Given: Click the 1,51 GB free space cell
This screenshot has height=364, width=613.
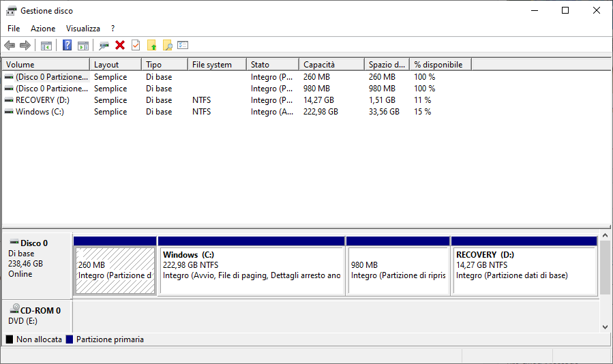Looking at the screenshot, I should tap(382, 100).
